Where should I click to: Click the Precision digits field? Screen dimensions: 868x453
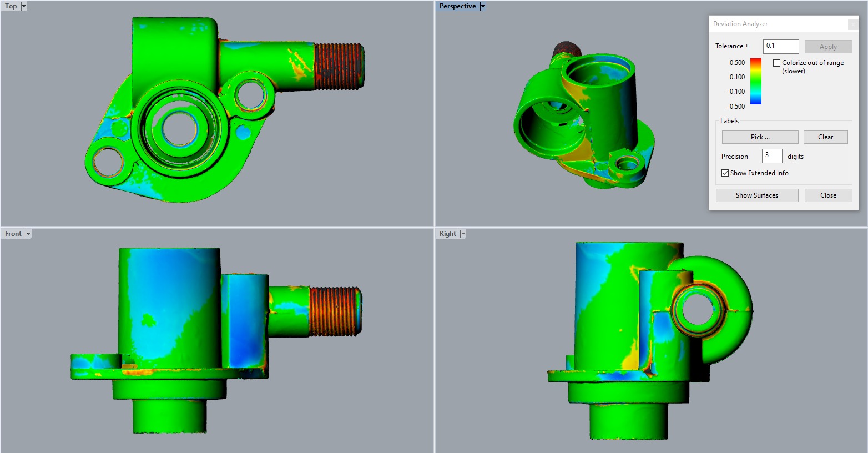pyautogui.click(x=772, y=156)
